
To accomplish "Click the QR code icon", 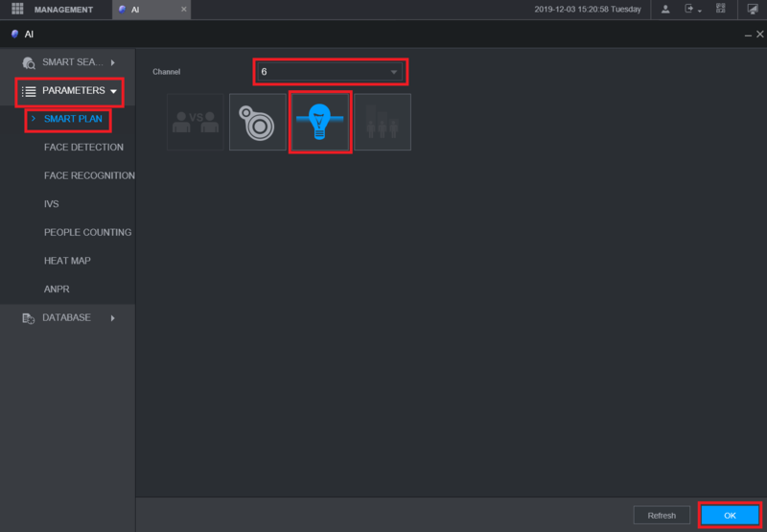I will pos(721,9).
